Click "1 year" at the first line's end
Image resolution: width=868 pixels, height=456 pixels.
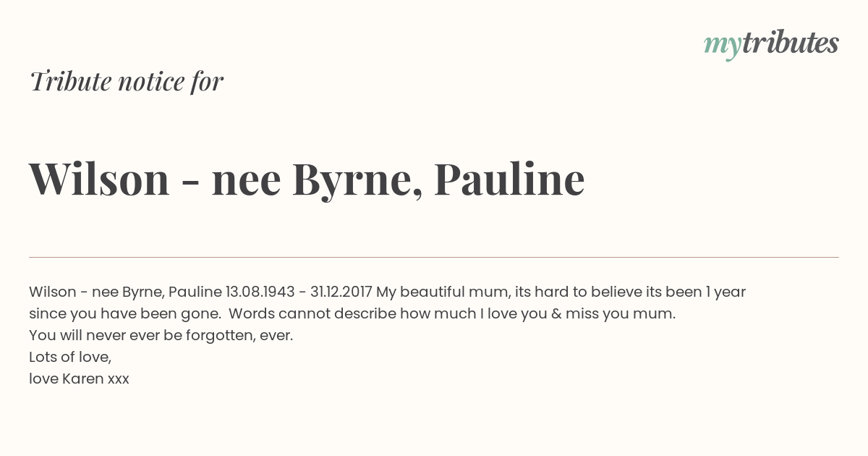pos(726,293)
